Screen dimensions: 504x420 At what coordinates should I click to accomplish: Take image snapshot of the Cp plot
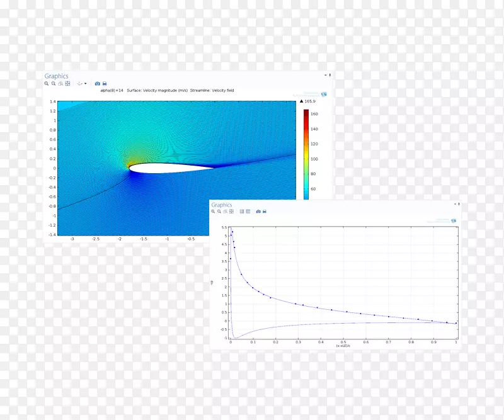[x=258, y=212]
